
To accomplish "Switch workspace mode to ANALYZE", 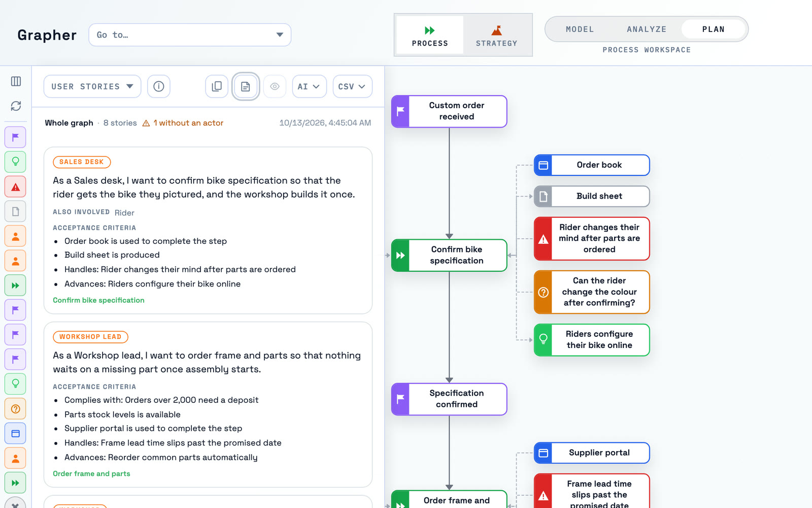I will (647, 29).
